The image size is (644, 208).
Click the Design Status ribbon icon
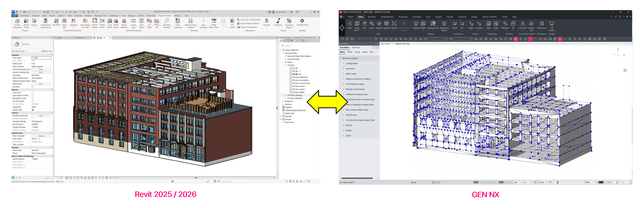click(26, 23)
